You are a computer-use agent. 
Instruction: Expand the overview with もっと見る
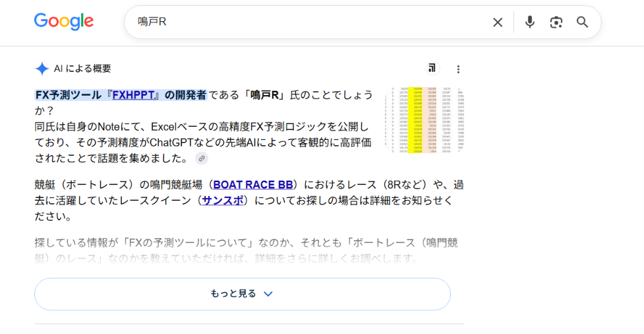(243, 294)
